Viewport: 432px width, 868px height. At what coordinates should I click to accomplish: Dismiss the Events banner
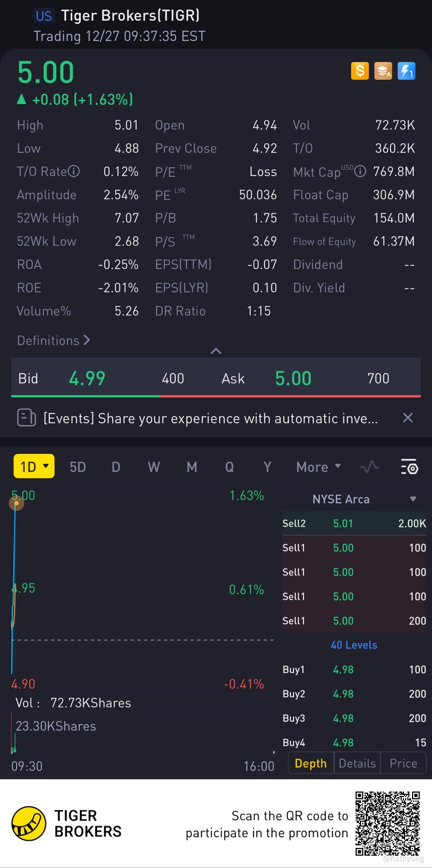(408, 417)
